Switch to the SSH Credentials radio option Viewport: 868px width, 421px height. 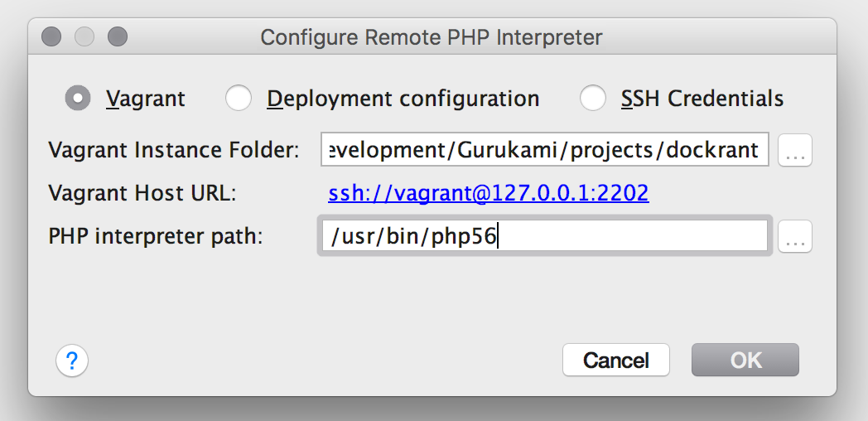pos(593,99)
